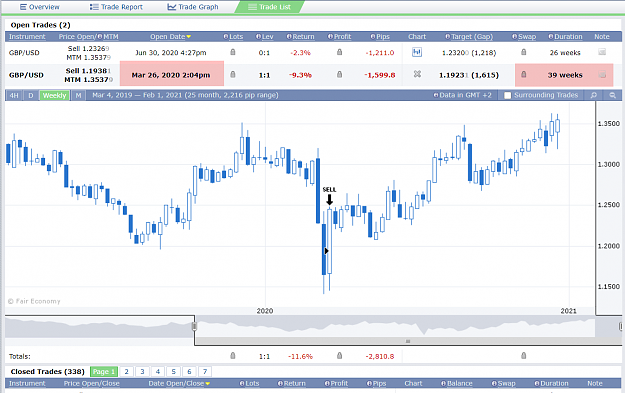Select the Weekly timeframe button
Viewport: 625px width, 393px height.
click(55, 96)
